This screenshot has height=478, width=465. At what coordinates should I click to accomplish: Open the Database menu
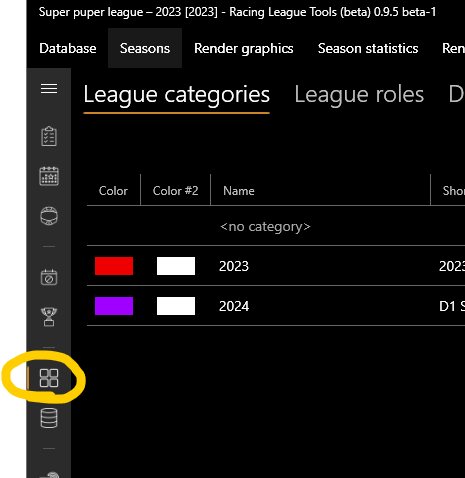(68, 48)
